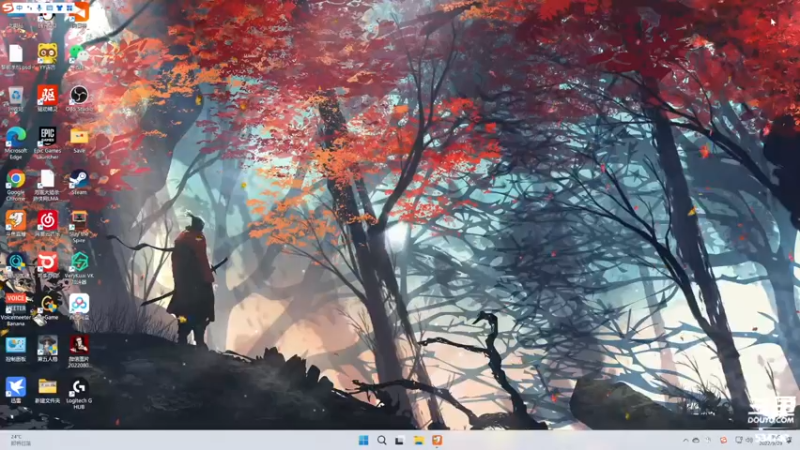Open the red Chinese-character app beside OBS Studio
The image size is (800, 450).
coord(47,96)
